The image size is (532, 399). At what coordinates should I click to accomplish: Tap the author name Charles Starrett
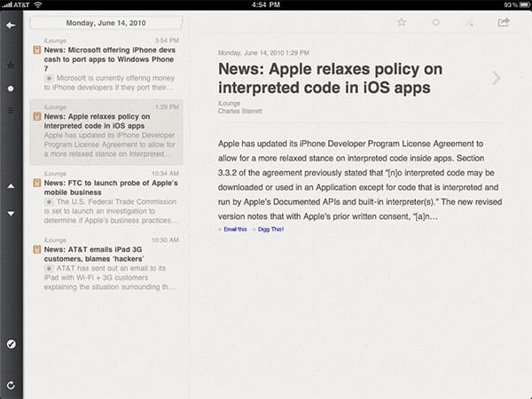[x=240, y=111]
